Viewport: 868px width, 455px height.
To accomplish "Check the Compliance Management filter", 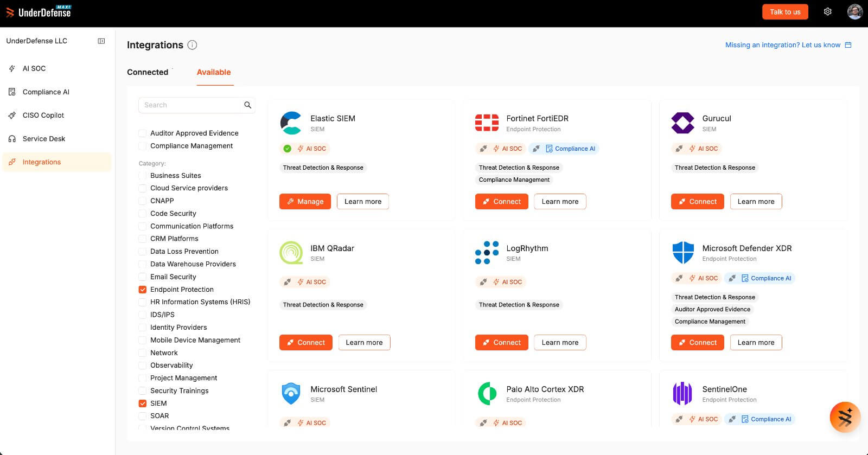I will coord(143,146).
